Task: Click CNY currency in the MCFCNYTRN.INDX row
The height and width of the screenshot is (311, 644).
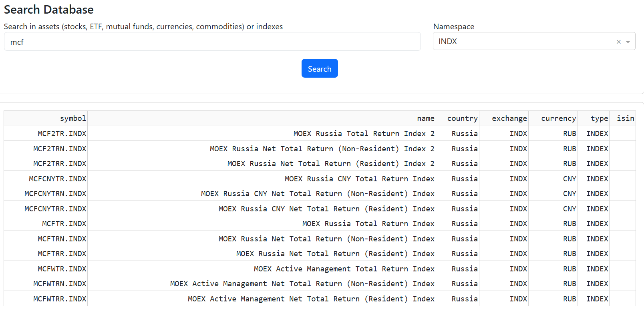Action: point(569,194)
